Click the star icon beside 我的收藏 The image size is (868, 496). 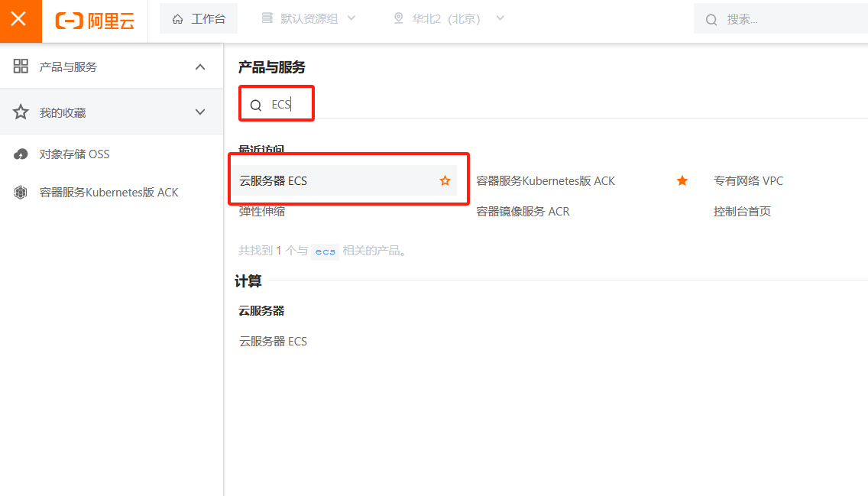[21, 112]
